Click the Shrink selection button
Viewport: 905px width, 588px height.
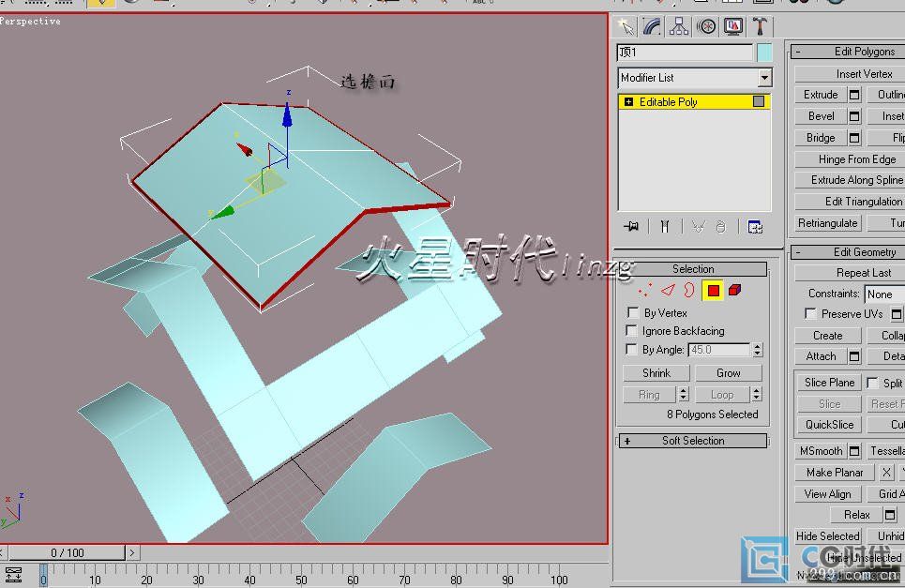(x=656, y=373)
